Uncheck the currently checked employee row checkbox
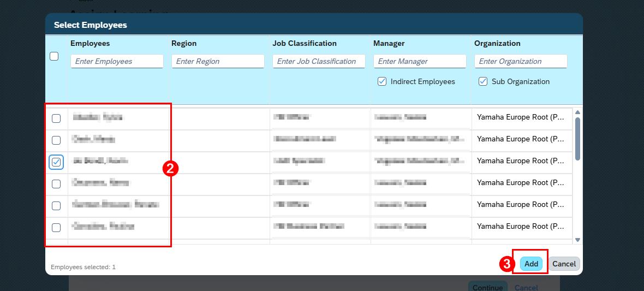The width and height of the screenshot is (644, 291). click(56, 162)
